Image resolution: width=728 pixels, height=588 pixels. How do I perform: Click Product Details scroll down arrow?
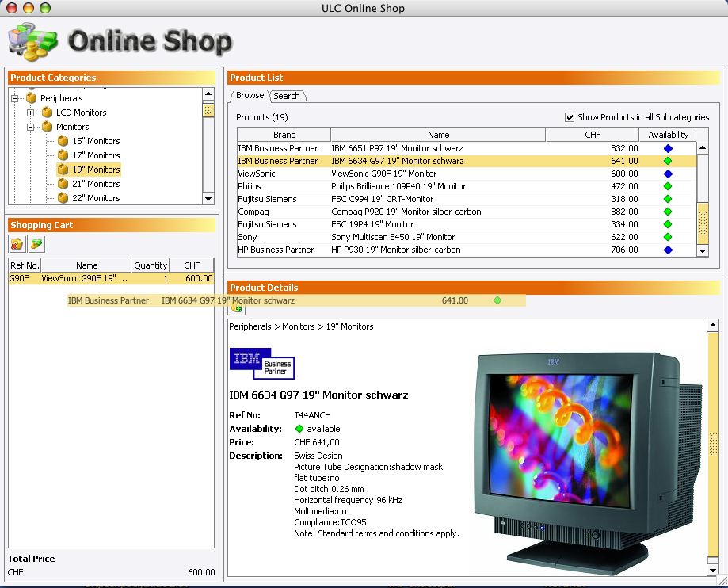click(x=713, y=570)
